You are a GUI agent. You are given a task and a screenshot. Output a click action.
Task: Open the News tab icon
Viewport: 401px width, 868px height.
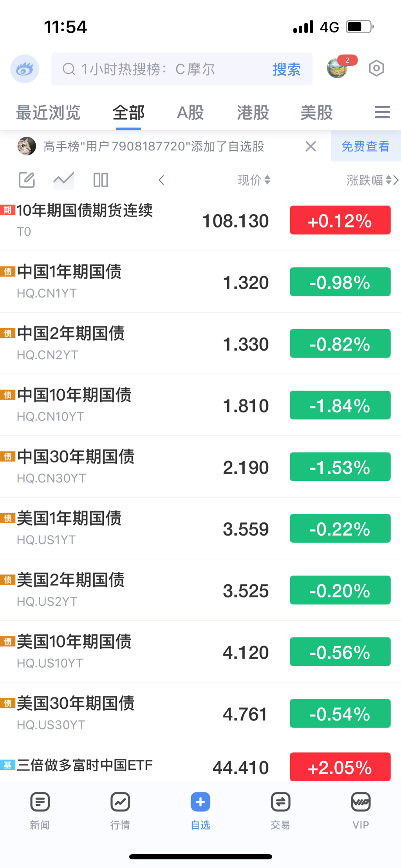[x=40, y=802]
